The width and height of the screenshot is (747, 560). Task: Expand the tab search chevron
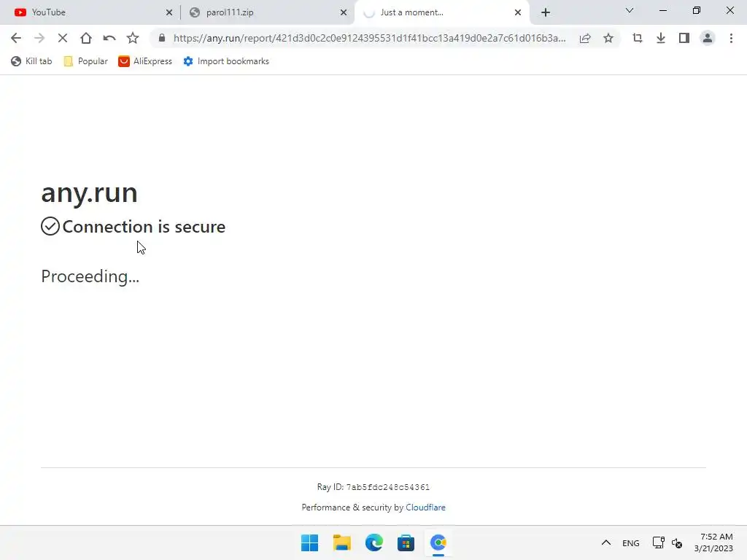pos(630,10)
